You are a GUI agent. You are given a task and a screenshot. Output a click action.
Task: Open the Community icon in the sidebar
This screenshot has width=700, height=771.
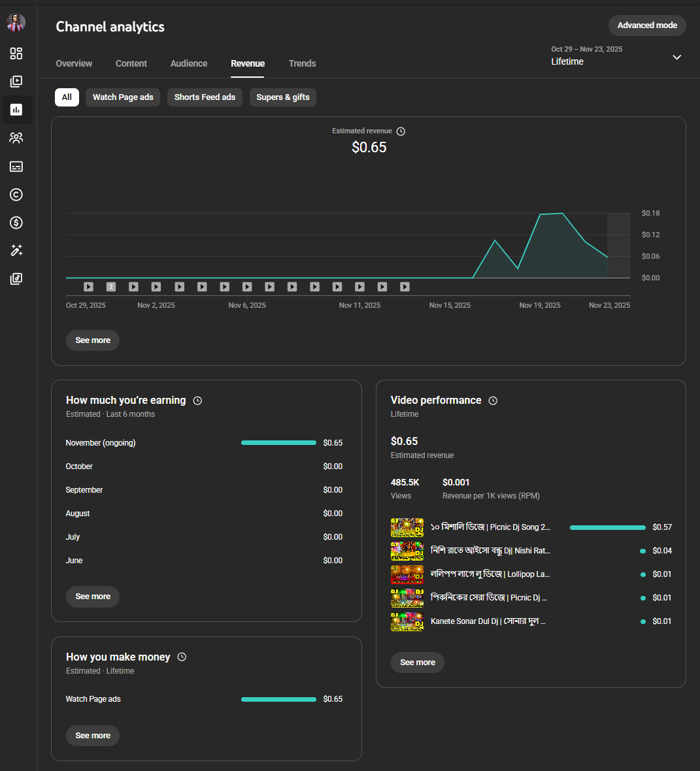(x=16, y=138)
